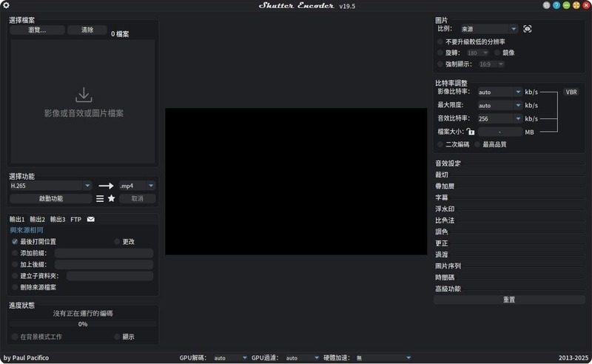
Task: Toggle the 更改 checkbox
Action: tap(117, 242)
